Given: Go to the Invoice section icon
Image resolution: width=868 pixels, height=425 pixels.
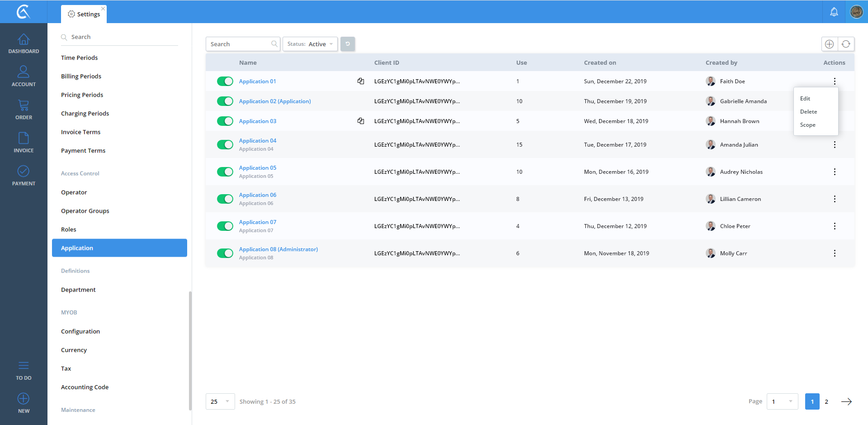Looking at the screenshot, I should tap(24, 142).
